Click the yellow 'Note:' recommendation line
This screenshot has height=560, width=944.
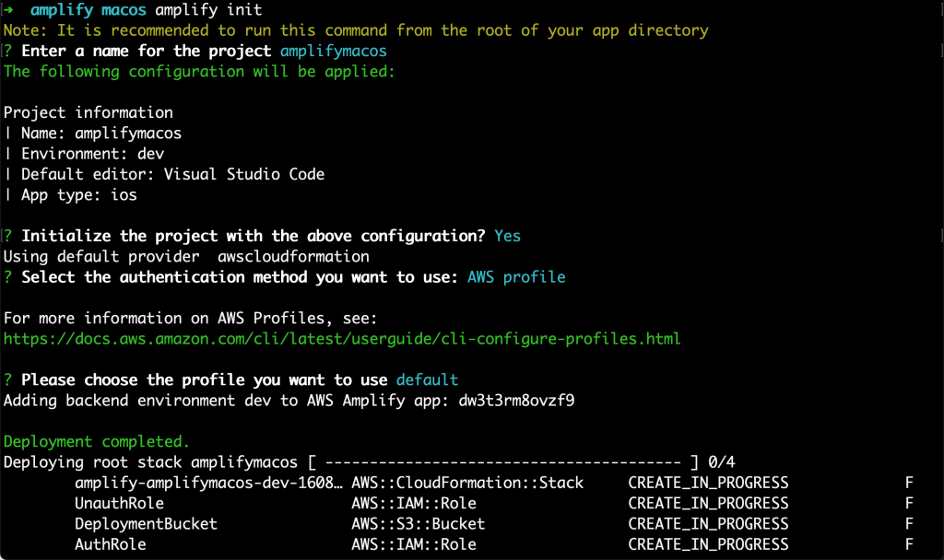tap(356, 30)
